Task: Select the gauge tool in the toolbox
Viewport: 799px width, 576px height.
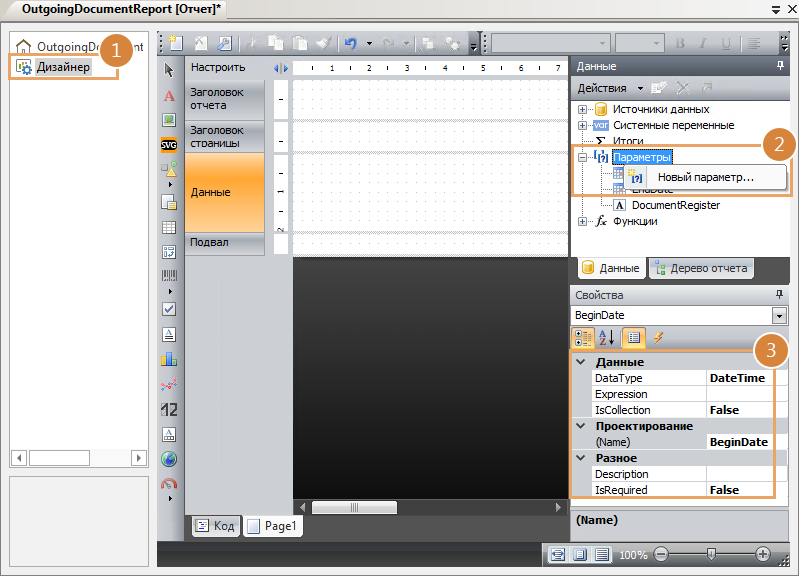Action: point(169,484)
